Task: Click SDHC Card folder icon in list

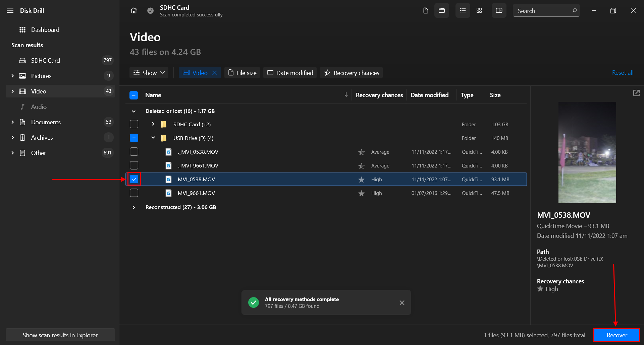Action: tap(164, 125)
